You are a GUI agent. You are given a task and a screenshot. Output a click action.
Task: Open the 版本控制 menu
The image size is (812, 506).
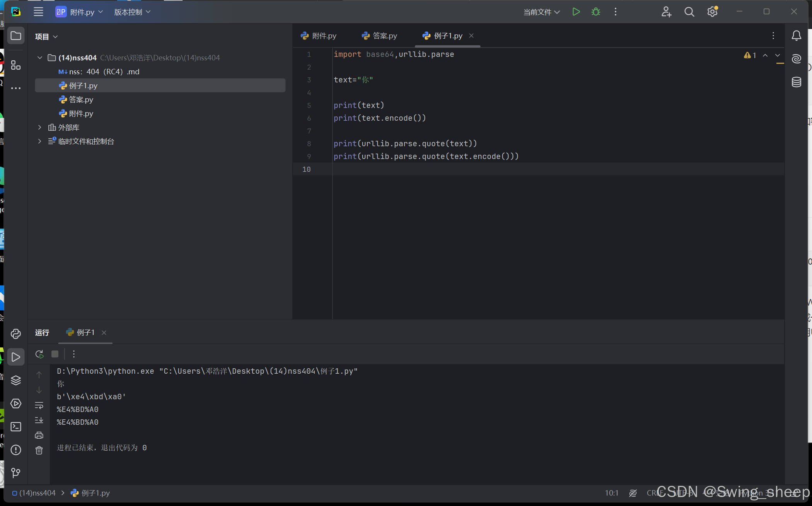(132, 12)
